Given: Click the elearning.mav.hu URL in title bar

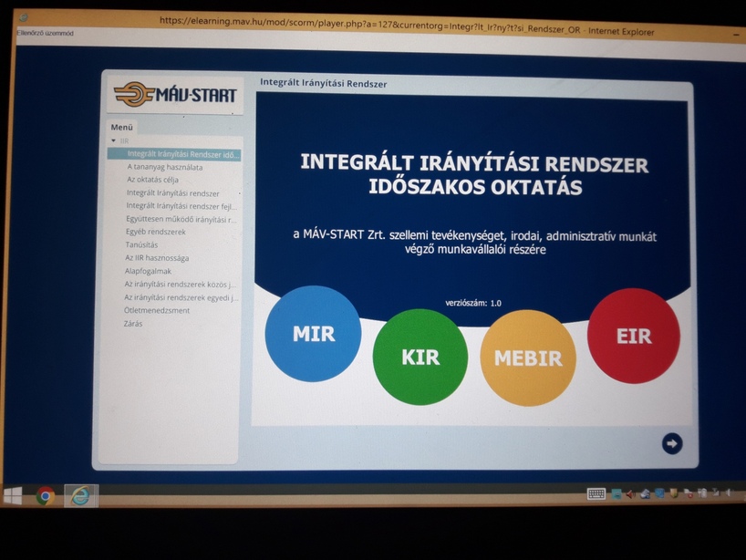Looking at the screenshot, I should pyautogui.click(x=370, y=25).
